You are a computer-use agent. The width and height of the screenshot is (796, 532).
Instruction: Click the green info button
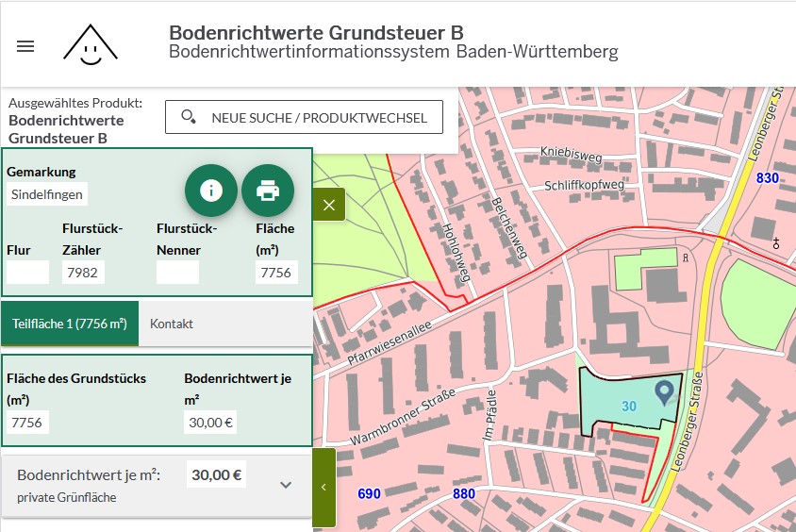click(210, 191)
